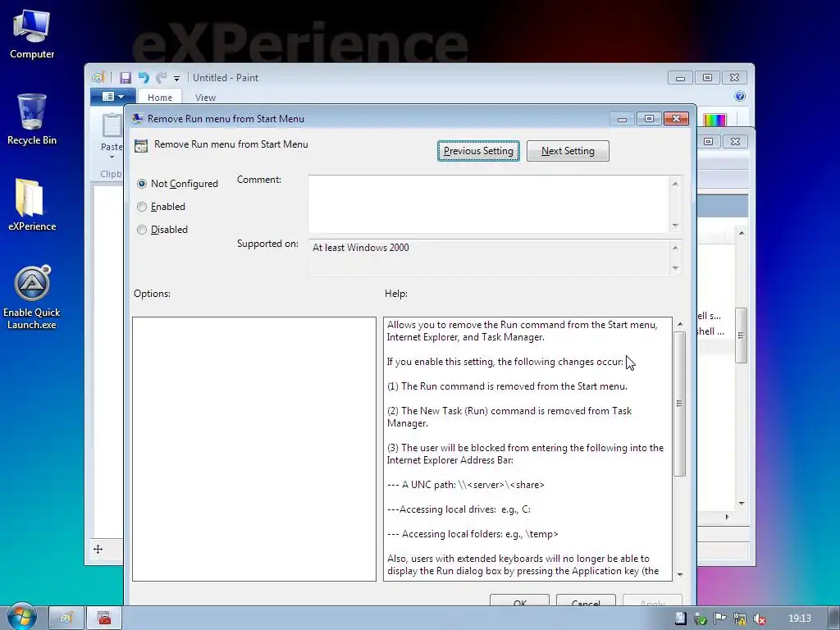This screenshot has height=630, width=840.
Task: Select the Recycle Bin desktop icon
Action: pyautogui.click(x=32, y=119)
